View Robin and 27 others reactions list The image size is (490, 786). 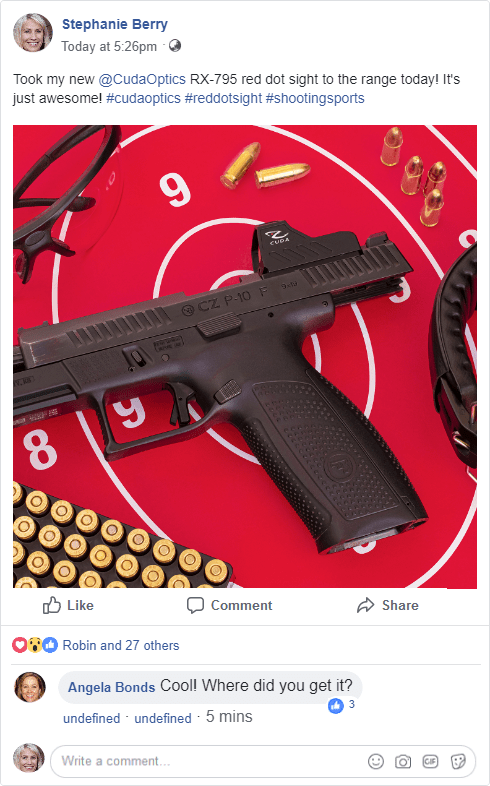(121, 645)
